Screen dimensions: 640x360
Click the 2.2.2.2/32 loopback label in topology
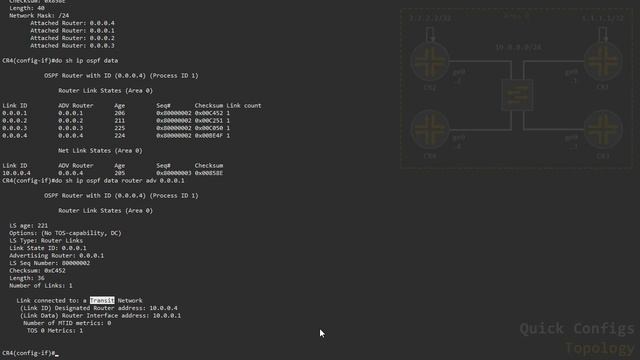pyautogui.click(x=430, y=18)
